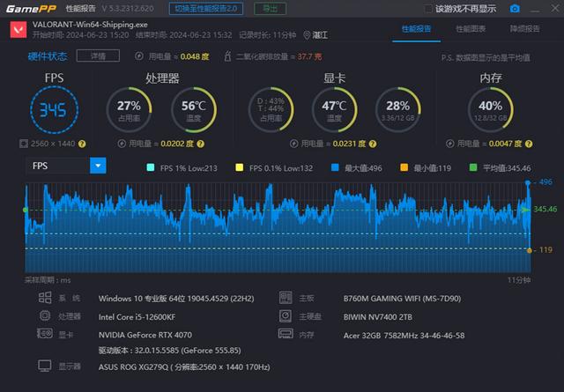Image resolution: width=564 pixels, height=392 pixels.
Task: Click the driver version 32.0.15.5585 text
Action: pyautogui.click(x=170, y=351)
